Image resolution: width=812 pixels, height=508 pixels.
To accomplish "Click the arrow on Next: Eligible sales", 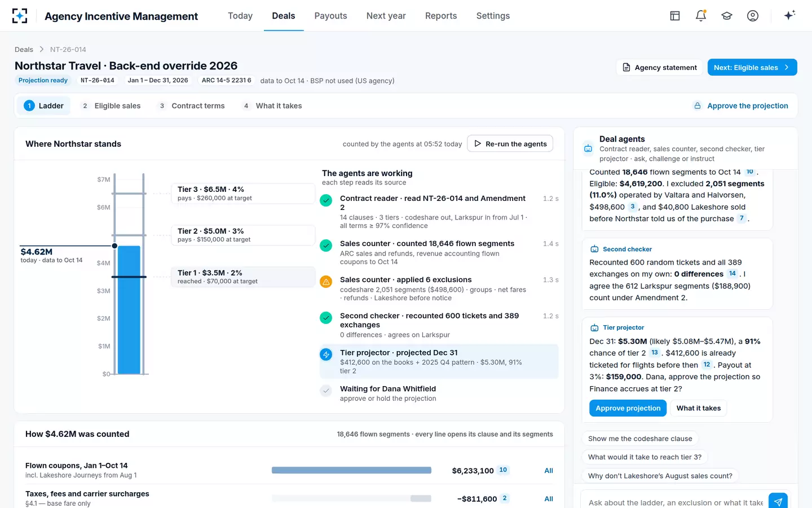I will click(x=787, y=67).
